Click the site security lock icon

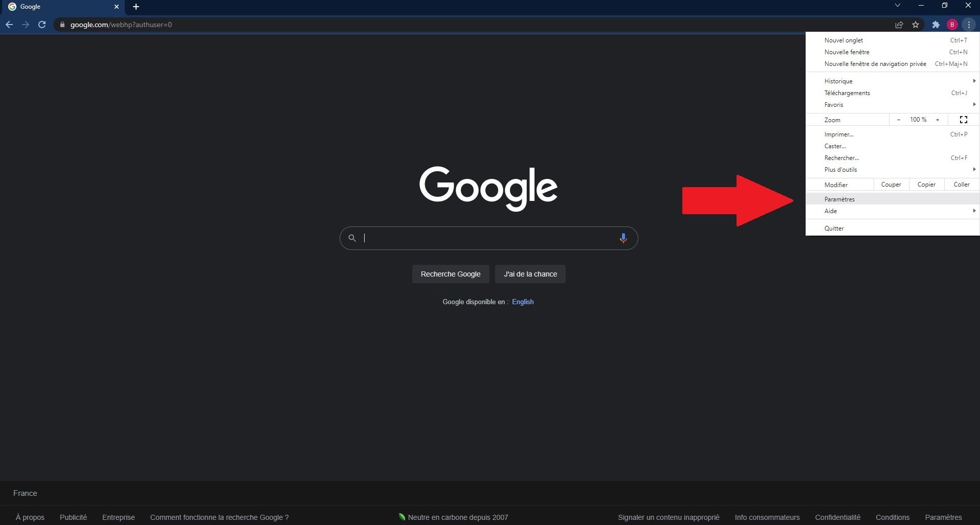pyautogui.click(x=62, y=25)
